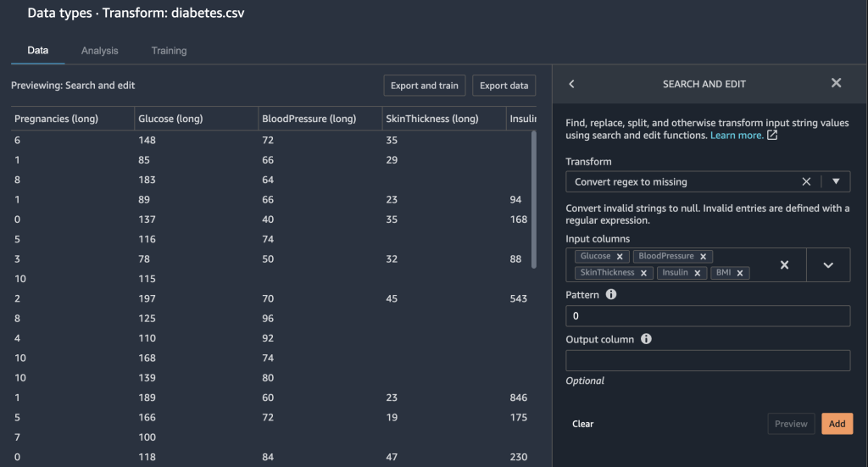Show Pattern field info tooltip icon
Image resolution: width=868 pixels, height=467 pixels.
click(x=611, y=294)
